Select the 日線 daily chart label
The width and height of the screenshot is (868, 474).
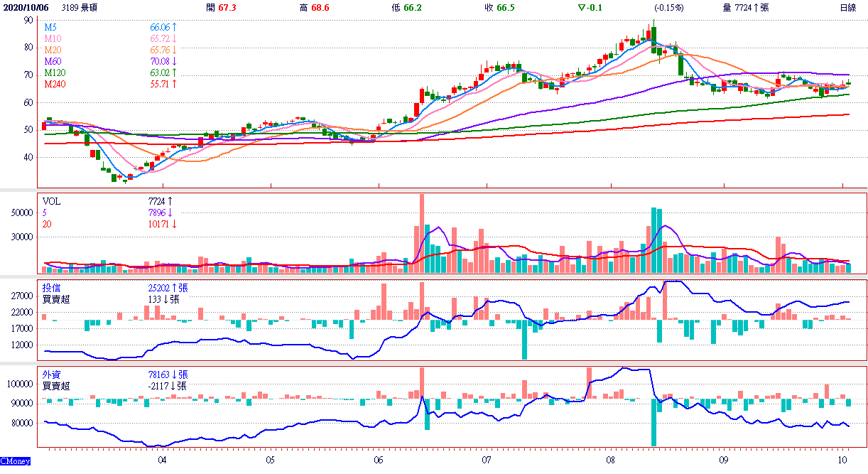click(x=847, y=7)
